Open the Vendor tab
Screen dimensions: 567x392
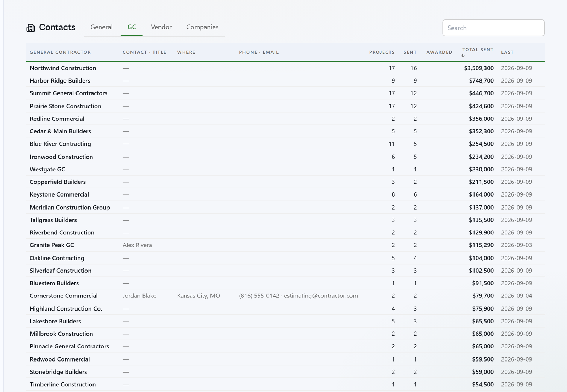point(161,27)
